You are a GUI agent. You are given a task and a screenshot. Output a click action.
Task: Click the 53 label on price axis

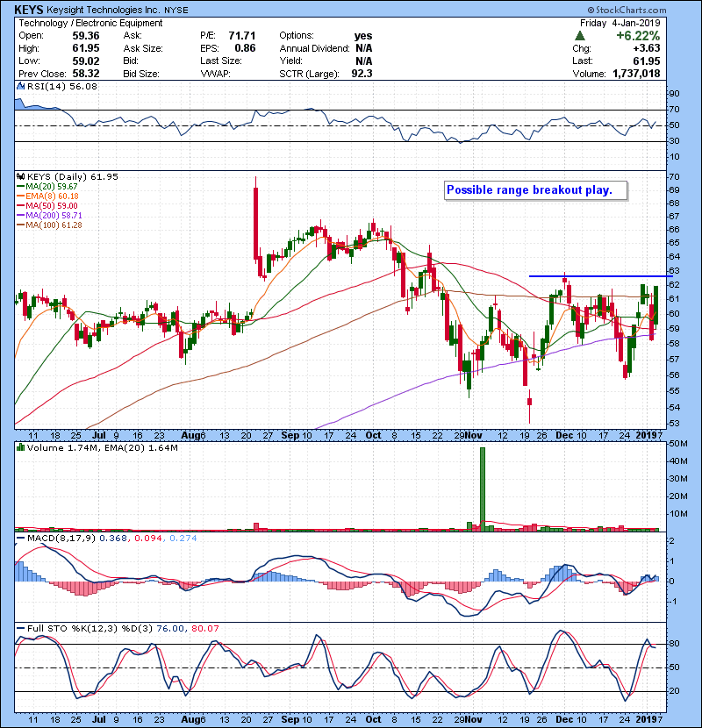(x=674, y=424)
